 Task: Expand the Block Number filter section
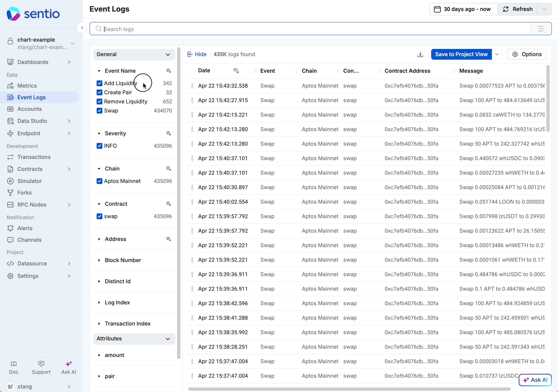click(123, 260)
